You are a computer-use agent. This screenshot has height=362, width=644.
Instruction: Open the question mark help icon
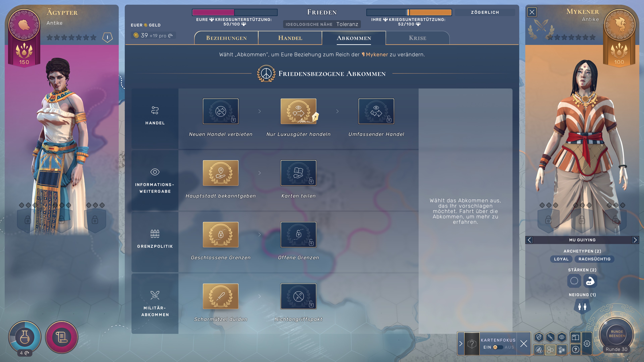pyautogui.click(x=576, y=349)
